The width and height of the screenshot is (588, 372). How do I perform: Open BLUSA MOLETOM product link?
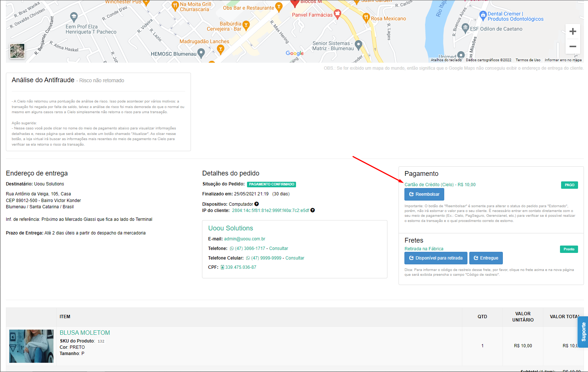click(85, 333)
